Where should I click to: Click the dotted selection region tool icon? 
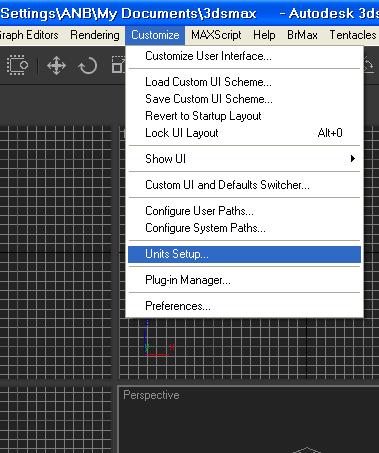(x=17, y=65)
